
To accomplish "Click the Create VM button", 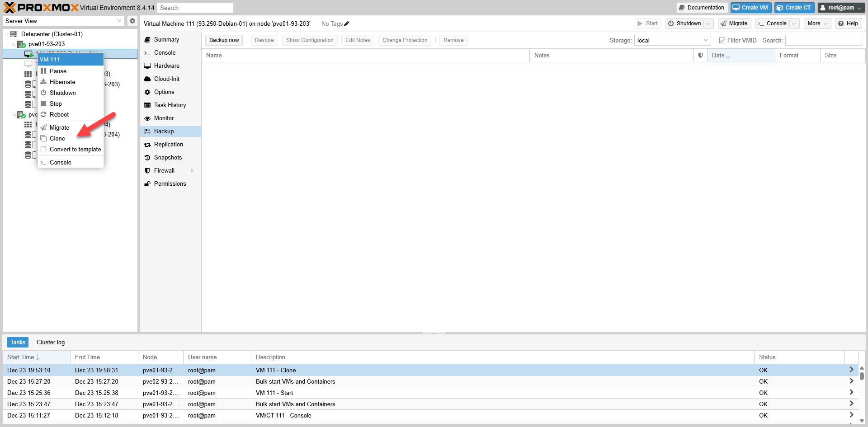I will coord(750,8).
